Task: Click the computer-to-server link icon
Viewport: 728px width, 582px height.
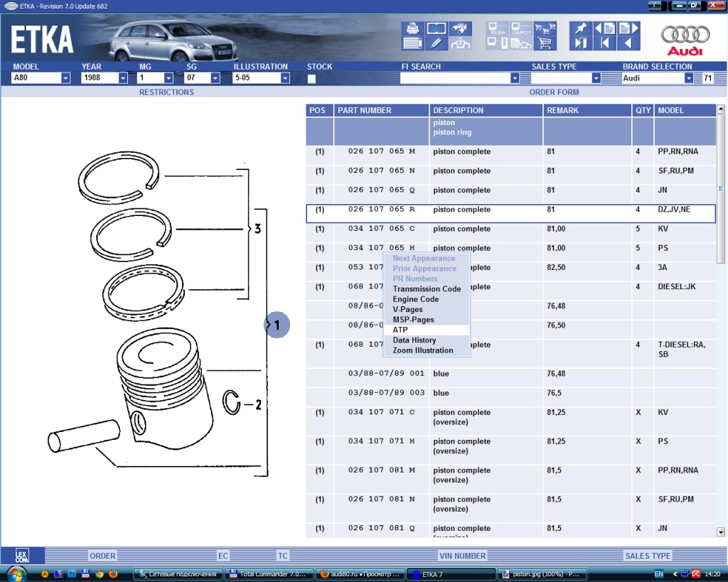Action: pos(498,43)
